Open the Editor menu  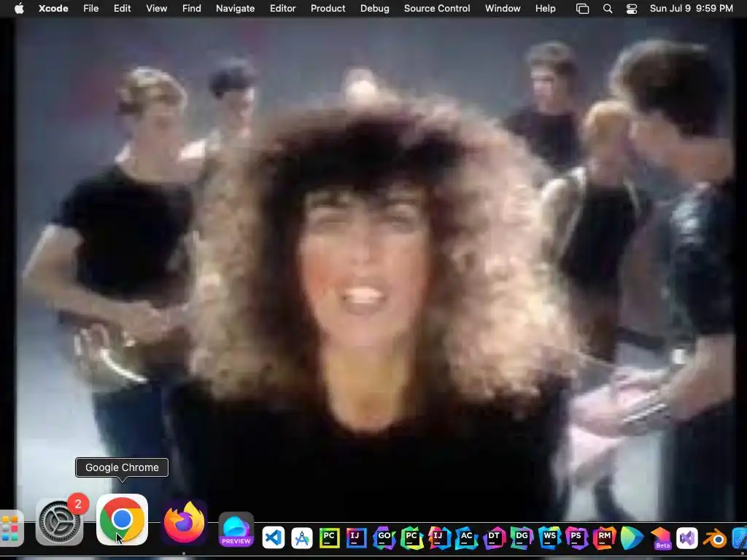282,8
